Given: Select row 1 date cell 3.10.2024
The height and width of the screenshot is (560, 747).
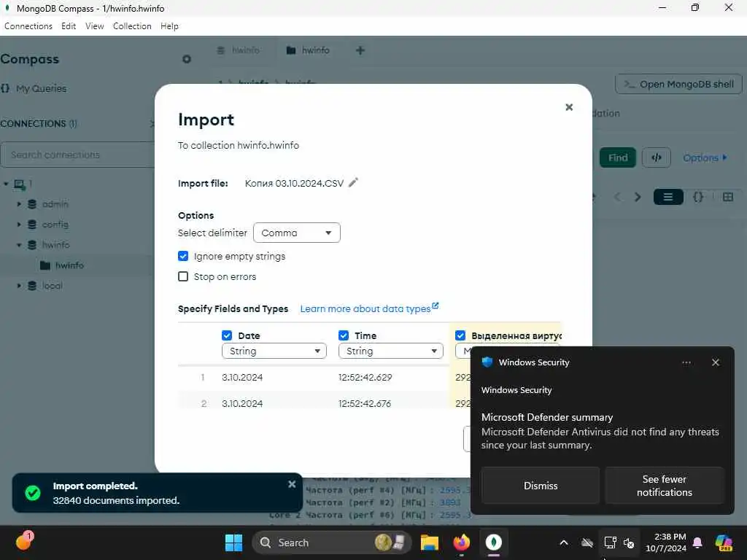Looking at the screenshot, I should tap(242, 378).
